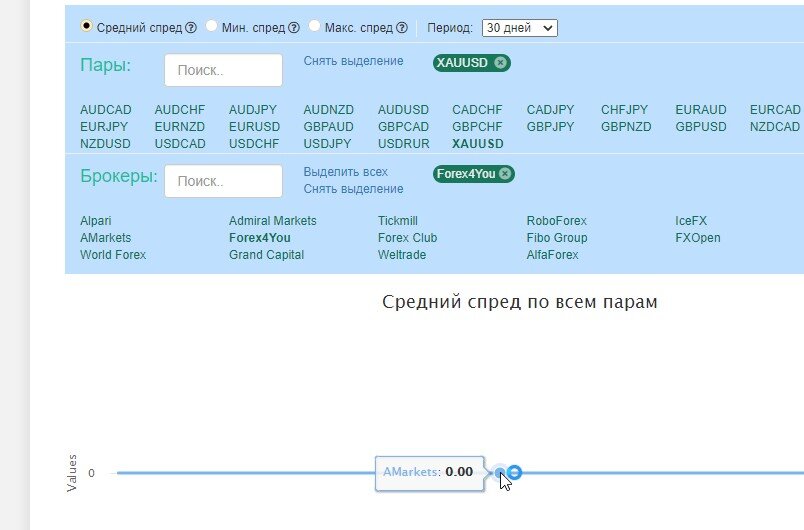Select the GBPCAD pair

click(x=403, y=127)
